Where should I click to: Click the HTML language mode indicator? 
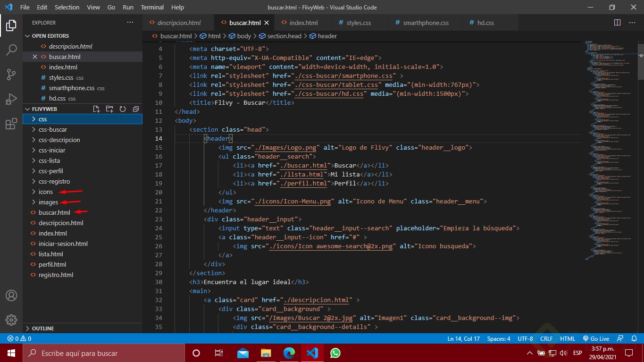pyautogui.click(x=568, y=338)
